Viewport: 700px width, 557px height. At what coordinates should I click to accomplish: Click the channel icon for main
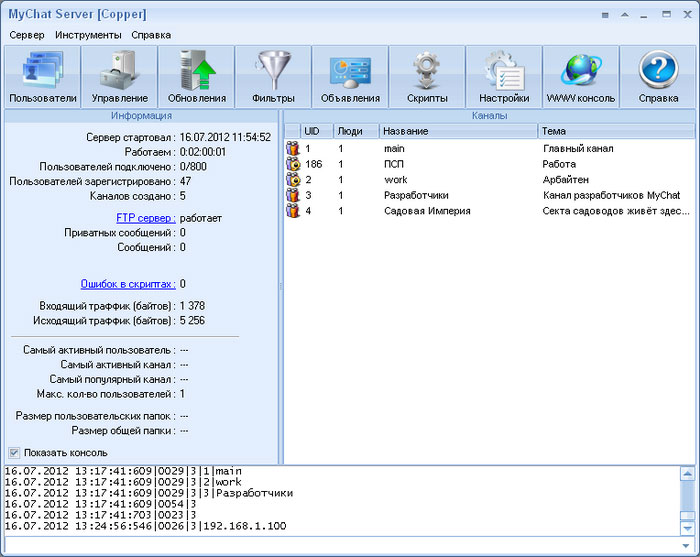293,148
